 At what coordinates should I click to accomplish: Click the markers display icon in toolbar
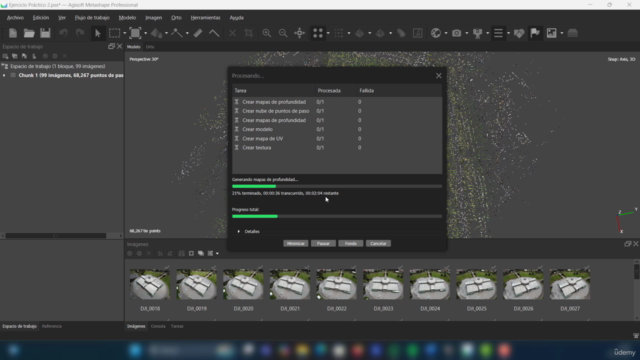tap(477, 33)
